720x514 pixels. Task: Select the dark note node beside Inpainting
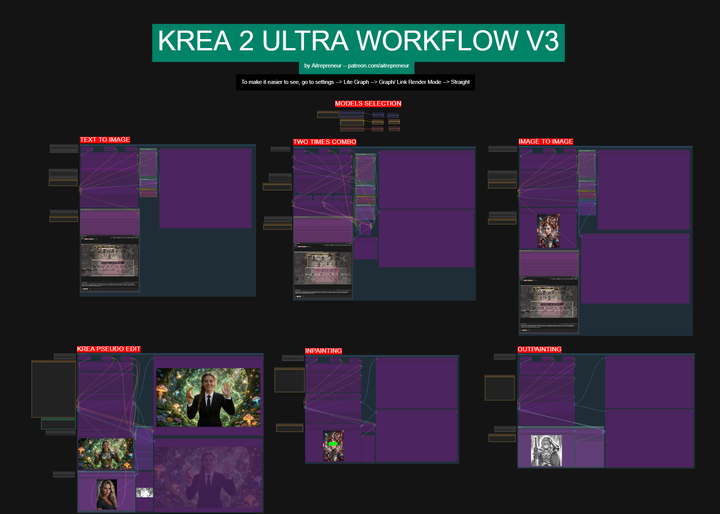click(289, 380)
